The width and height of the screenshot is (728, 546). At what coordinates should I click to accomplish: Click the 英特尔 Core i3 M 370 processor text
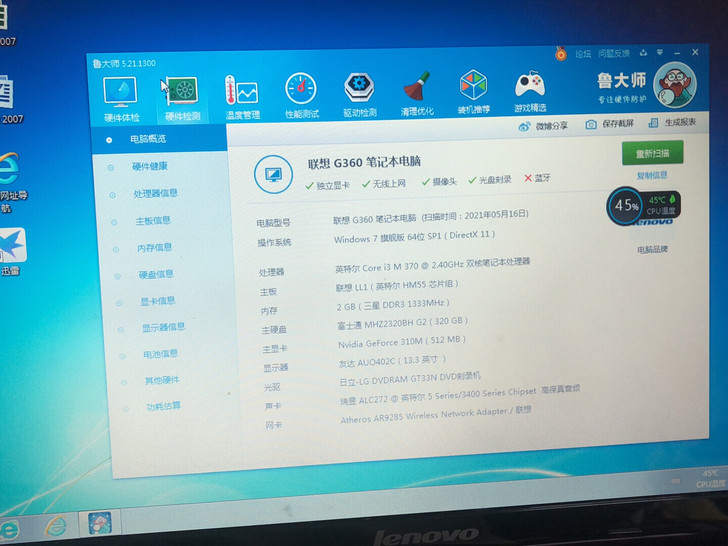(433, 265)
